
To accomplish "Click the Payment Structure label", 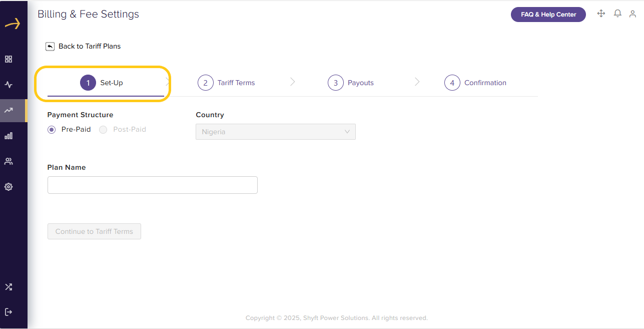I will coord(81,115).
